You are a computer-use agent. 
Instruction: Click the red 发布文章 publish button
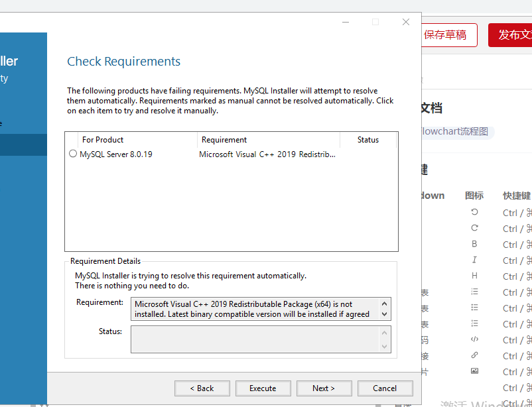click(x=510, y=35)
